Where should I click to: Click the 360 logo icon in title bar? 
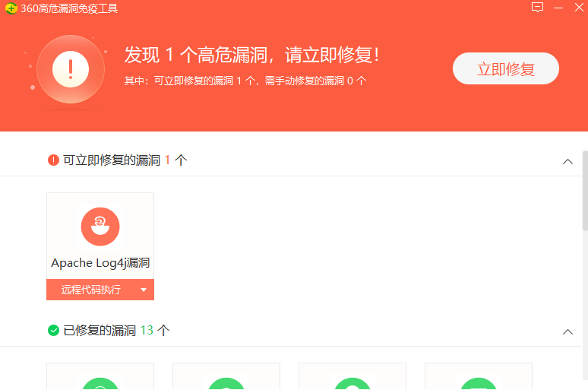coord(11,8)
